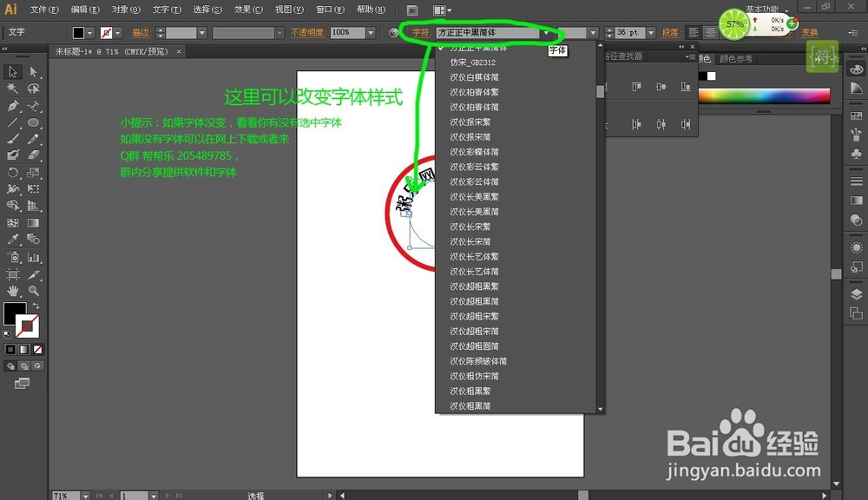Select the Ellipse tool
This screenshot has height=500, width=868.
coord(33,122)
